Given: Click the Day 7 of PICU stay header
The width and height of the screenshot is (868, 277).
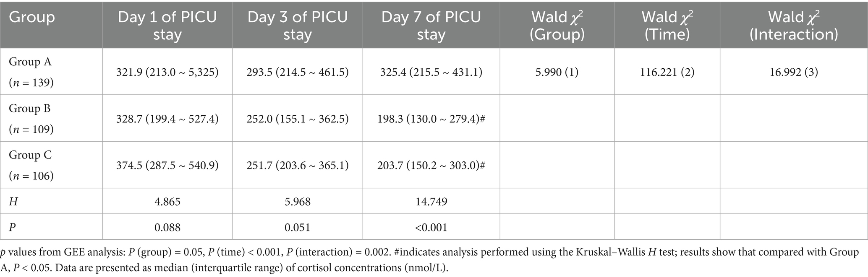Looking at the screenshot, I should pos(431,25).
